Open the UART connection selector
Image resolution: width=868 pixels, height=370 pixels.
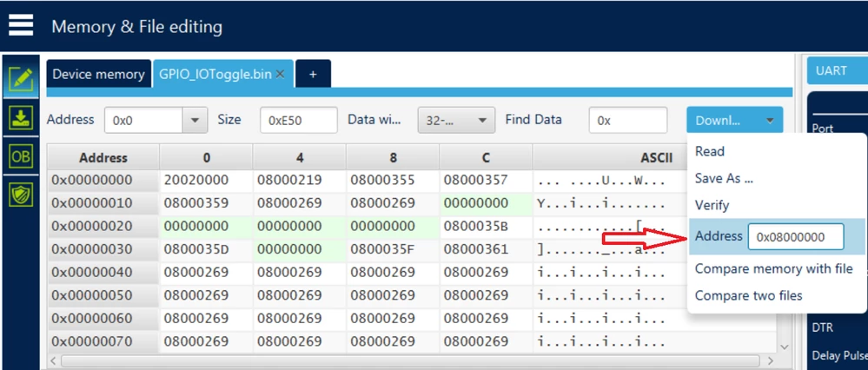[x=837, y=71]
